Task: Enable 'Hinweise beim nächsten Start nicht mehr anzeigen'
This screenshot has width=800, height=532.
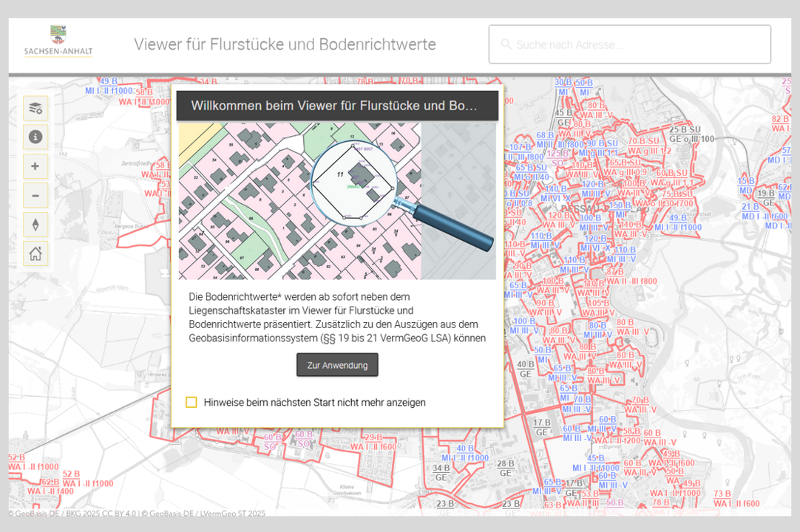Action: coord(191,403)
